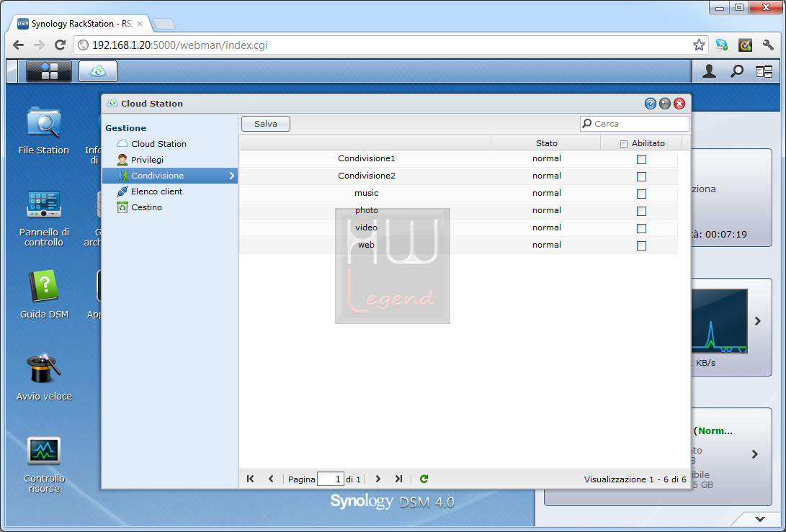Click the Cloud Station taskbar icon
786x532 pixels.
[98, 71]
